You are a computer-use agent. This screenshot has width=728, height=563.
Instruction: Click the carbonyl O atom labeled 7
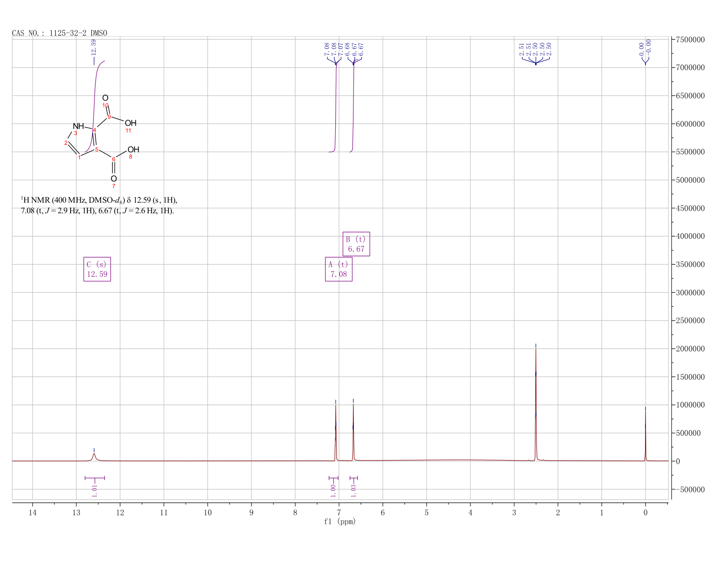coord(114,178)
